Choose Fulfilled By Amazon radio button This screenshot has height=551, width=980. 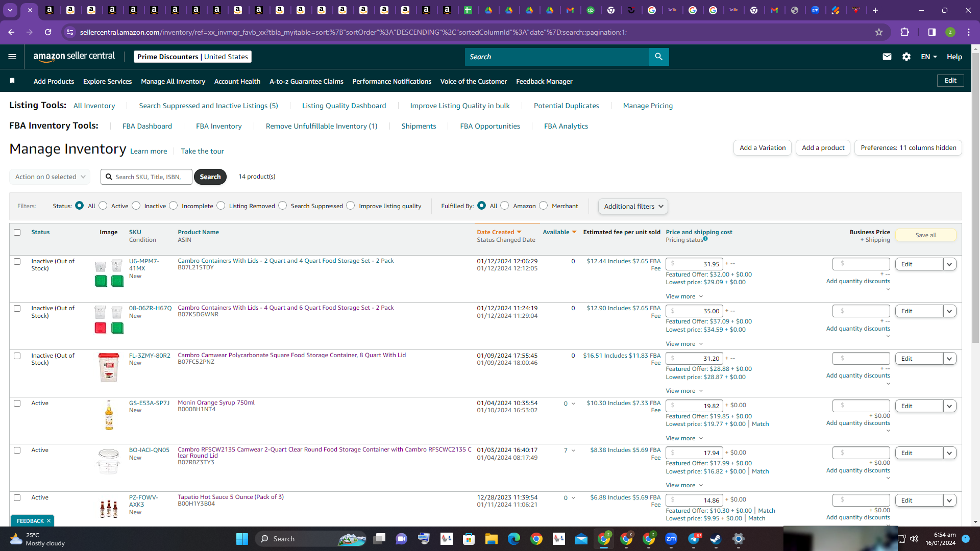[505, 206]
